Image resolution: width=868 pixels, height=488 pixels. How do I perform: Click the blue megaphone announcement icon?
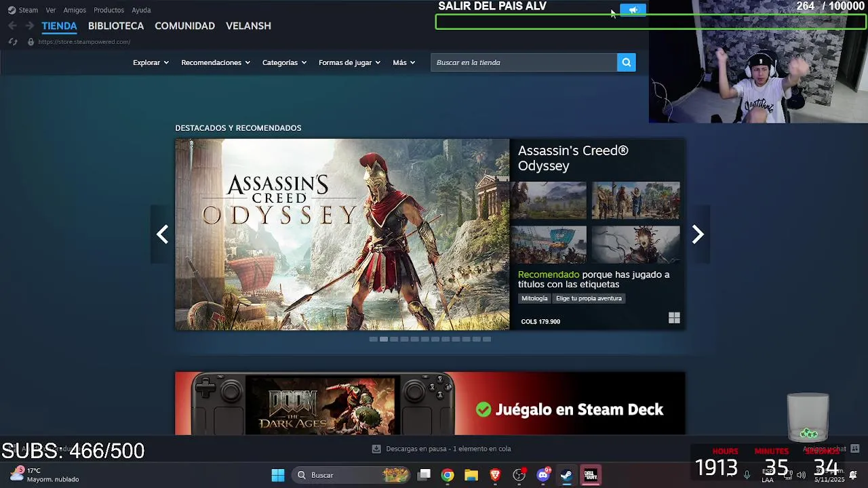[x=633, y=10]
